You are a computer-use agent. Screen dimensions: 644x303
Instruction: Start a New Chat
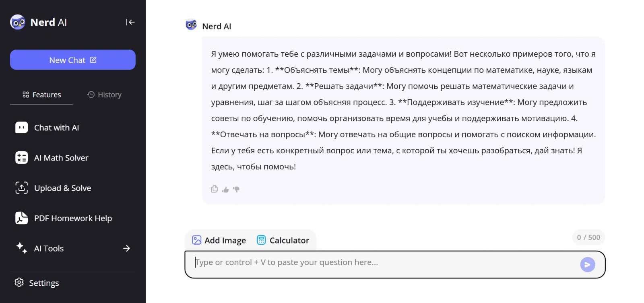coord(73,60)
